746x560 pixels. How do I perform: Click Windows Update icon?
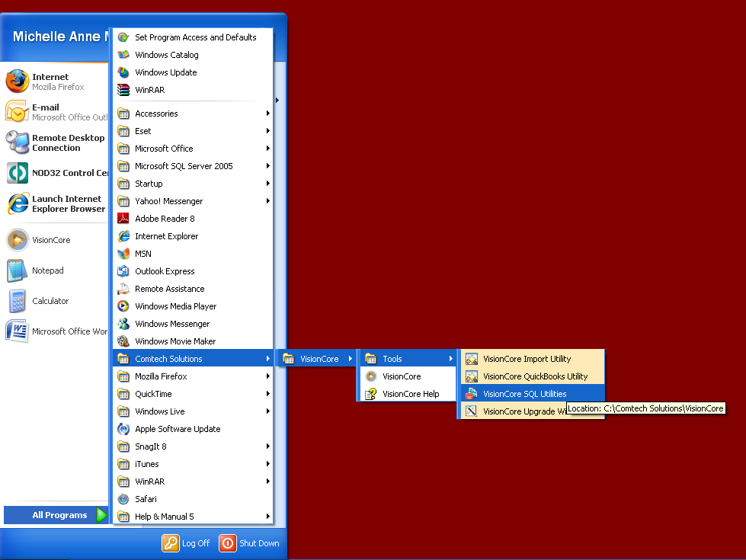[123, 72]
